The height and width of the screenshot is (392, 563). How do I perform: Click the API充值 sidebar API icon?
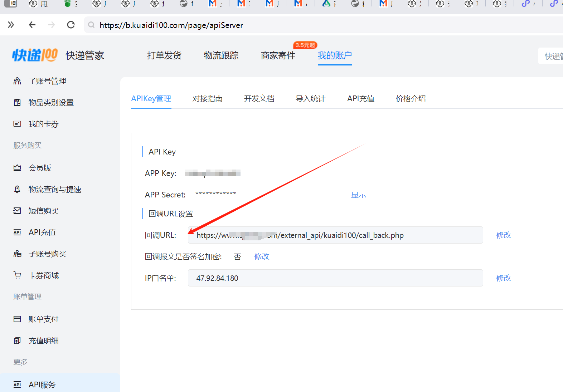coord(17,232)
